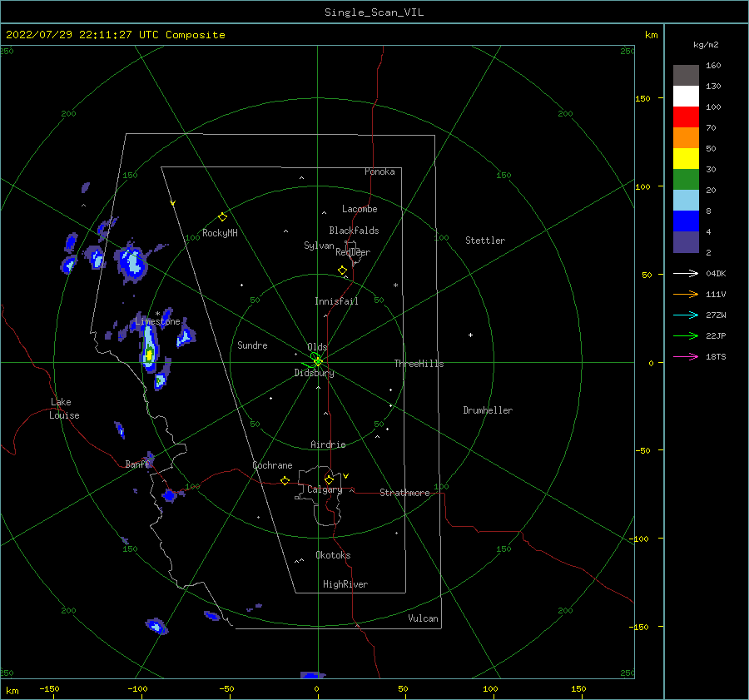
Task: Click the Single_Scan_VIL title
Action: click(x=374, y=12)
